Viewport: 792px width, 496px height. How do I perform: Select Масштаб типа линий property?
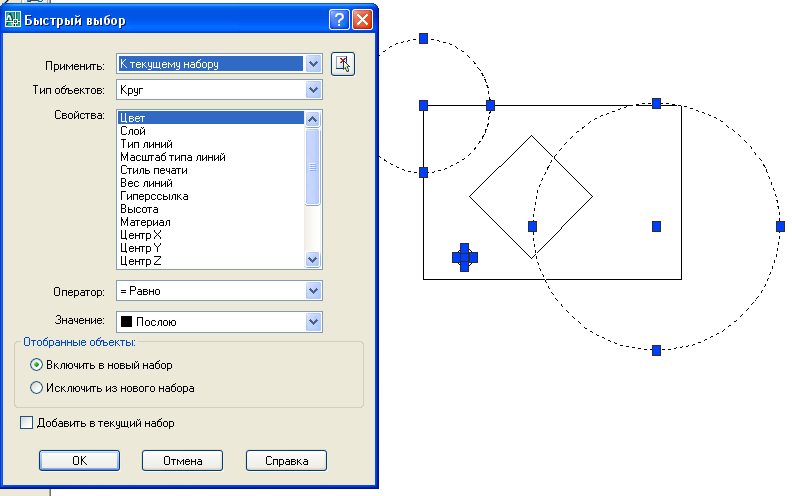pyautogui.click(x=211, y=157)
